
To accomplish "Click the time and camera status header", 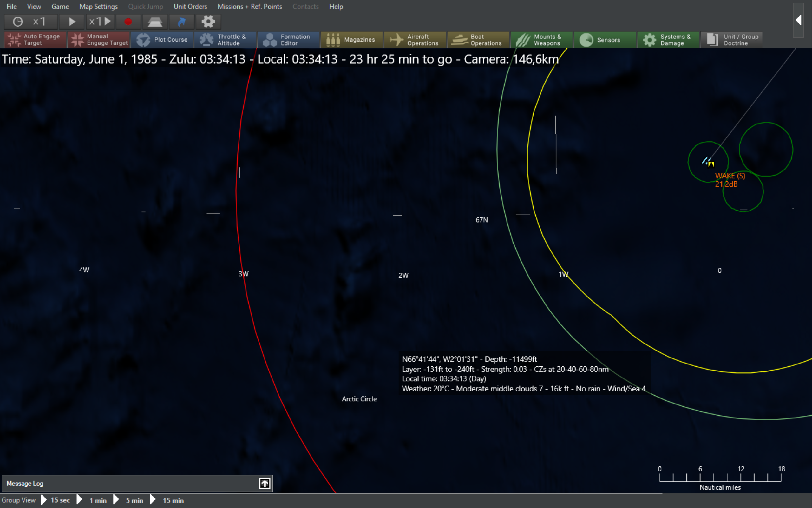I will pyautogui.click(x=280, y=59).
